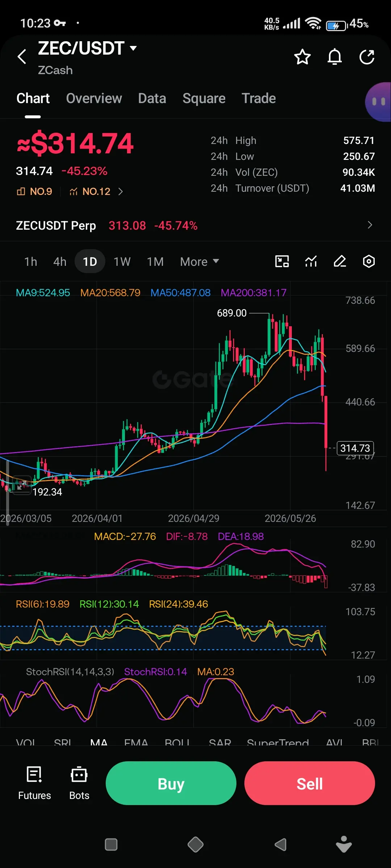Open the purple floating assistant bubble

[x=378, y=102]
